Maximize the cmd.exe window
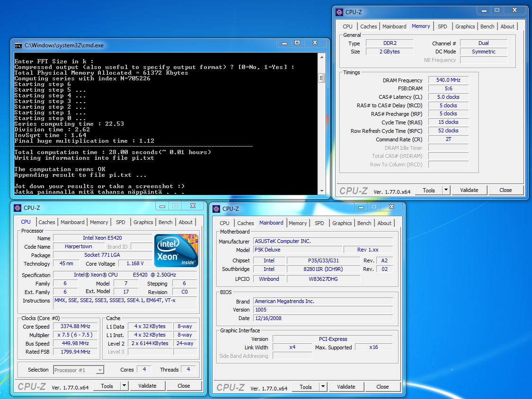Screen dimensions: 532x399 pyautogui.click(x=297, y=43)
